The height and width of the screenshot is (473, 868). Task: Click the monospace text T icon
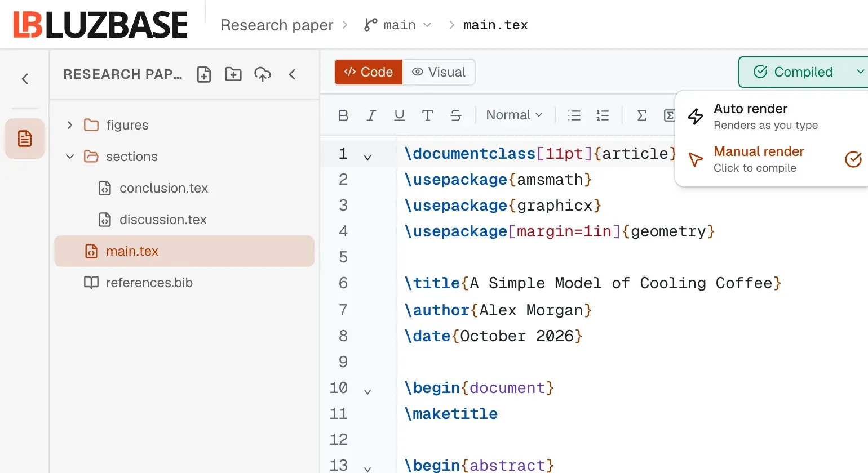(x=428, y=115)
